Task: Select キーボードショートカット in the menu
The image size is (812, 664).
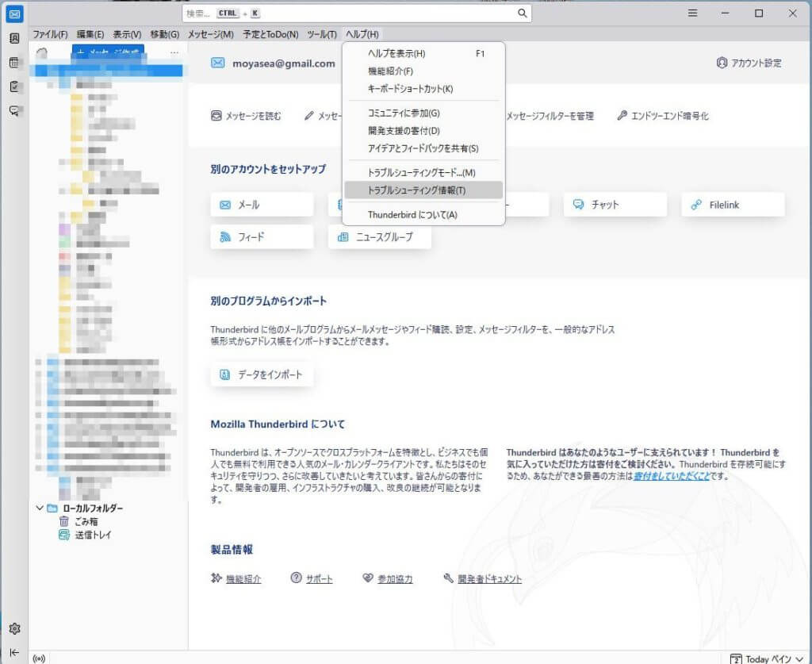Action: 410,89
